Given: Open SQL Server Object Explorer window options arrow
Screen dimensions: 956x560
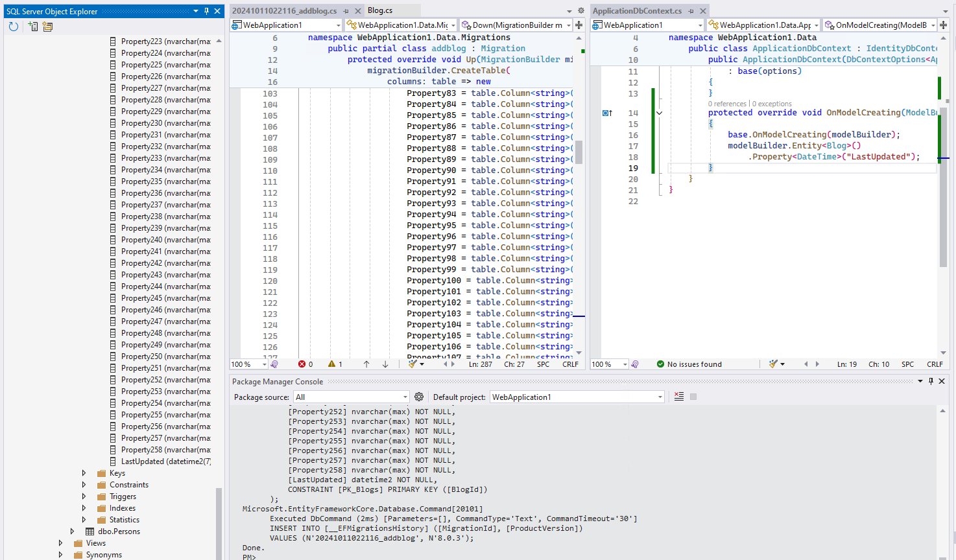Looking at the screenshot, I should (x=196, y=11).
